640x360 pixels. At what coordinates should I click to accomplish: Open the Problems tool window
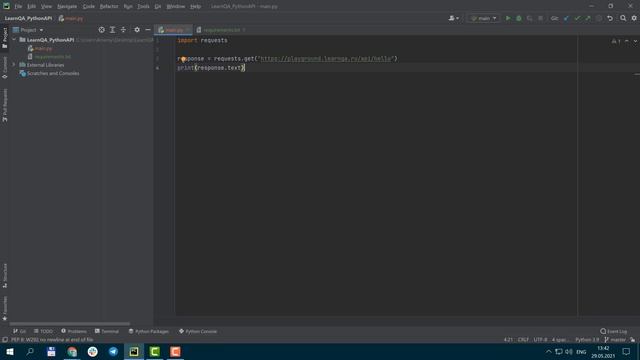point(73,331)
